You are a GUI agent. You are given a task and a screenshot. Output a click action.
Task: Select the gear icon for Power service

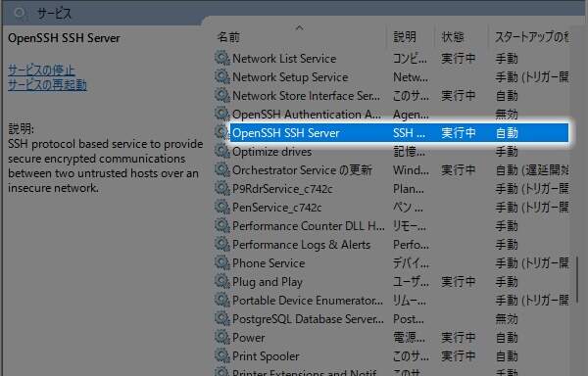(222, 338)
